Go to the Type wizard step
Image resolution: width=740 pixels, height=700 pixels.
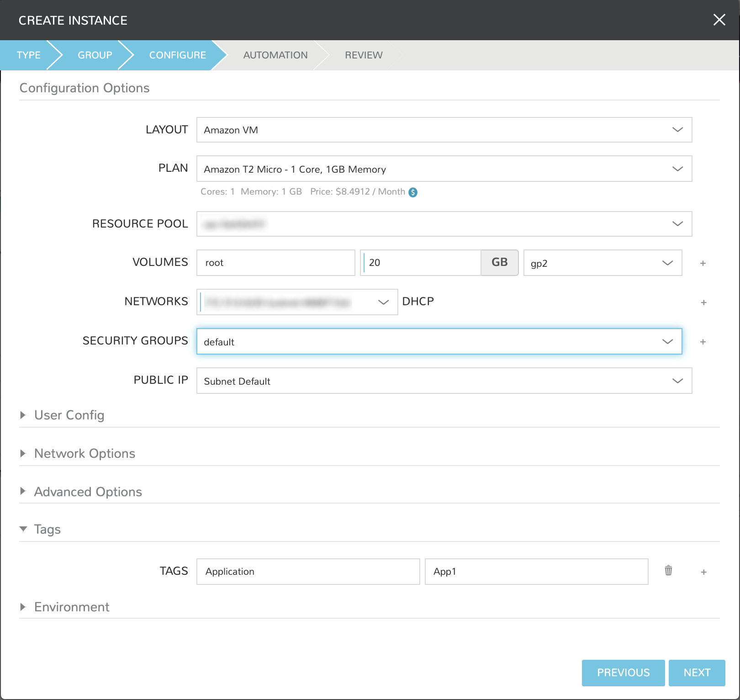28,55
